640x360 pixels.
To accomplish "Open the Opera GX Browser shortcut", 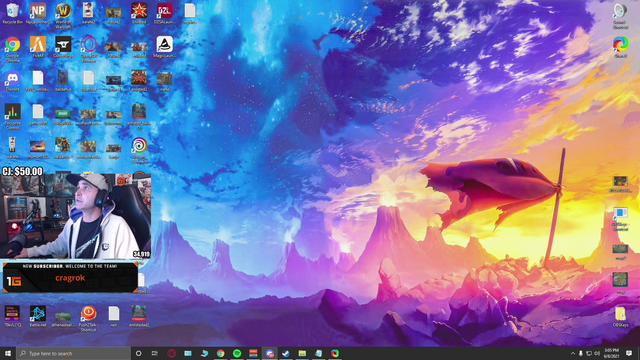I will click(89, 49).
